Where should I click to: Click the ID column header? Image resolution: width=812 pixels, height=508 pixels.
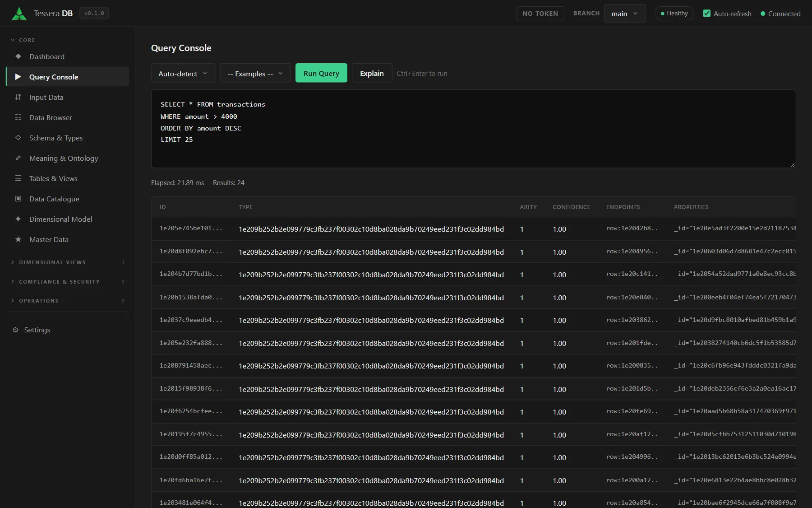click(163, 207)
